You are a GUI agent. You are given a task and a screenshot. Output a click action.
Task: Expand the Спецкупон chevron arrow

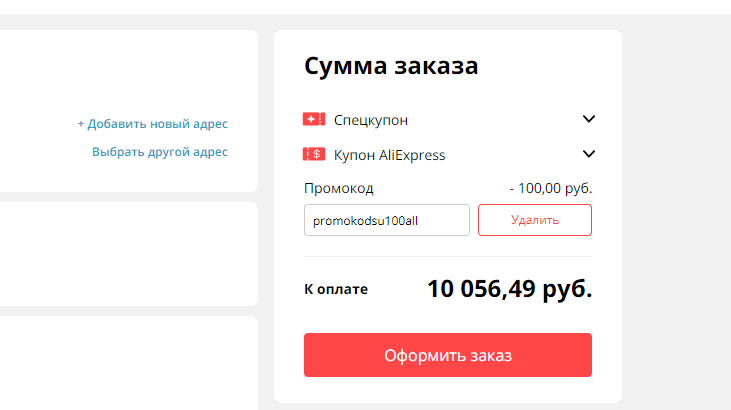pos(589,120)
